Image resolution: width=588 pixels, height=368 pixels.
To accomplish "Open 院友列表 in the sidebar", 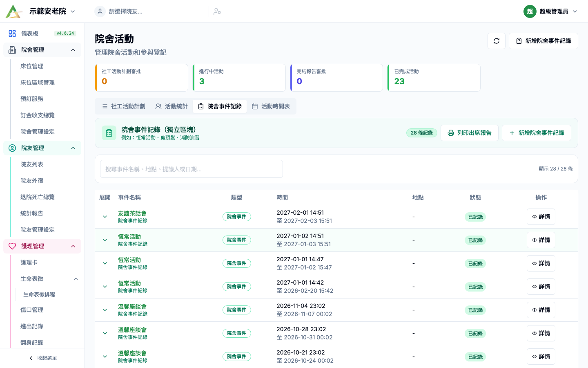I will [32, 164].
